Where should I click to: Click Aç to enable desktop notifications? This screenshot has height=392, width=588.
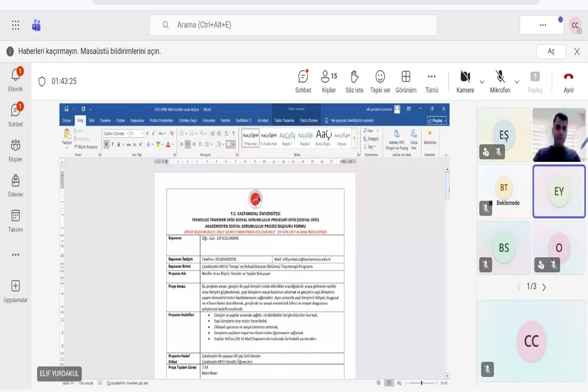551,51
